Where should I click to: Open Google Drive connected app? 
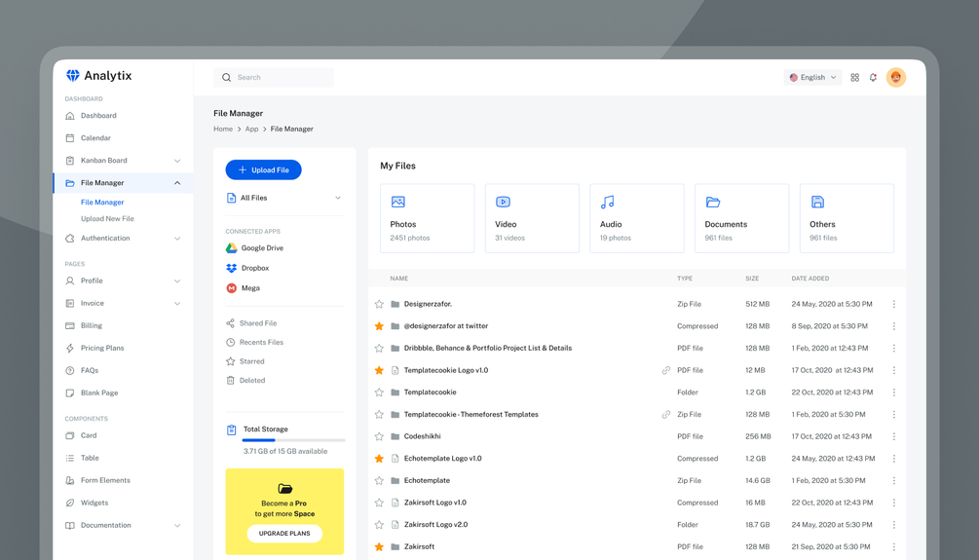(x=254, y=247)
